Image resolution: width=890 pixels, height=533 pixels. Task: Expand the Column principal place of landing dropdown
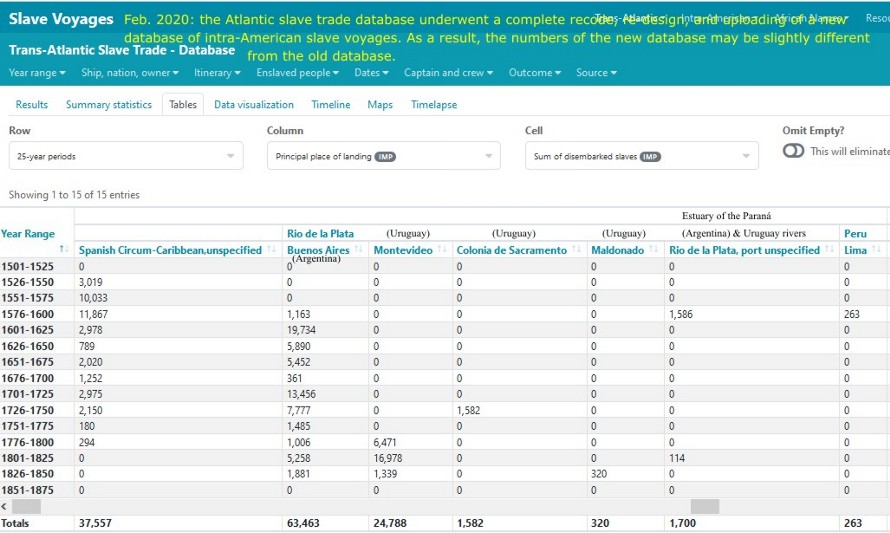(383, 156)
